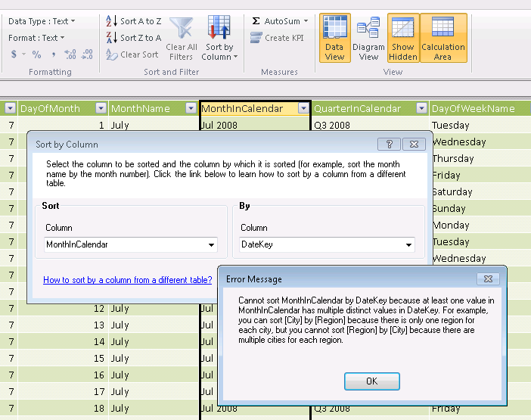Decrease decimal places
531x420 pixels.
(x=87, y=54)
